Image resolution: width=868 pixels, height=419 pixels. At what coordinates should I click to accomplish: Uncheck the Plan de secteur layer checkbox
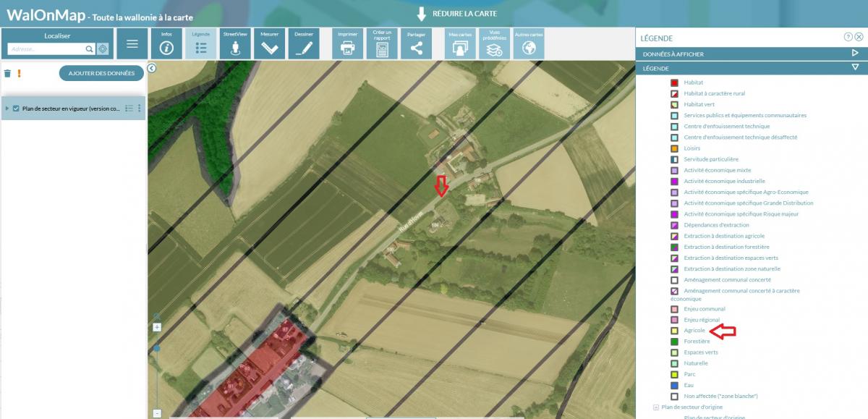click(16, 109)
